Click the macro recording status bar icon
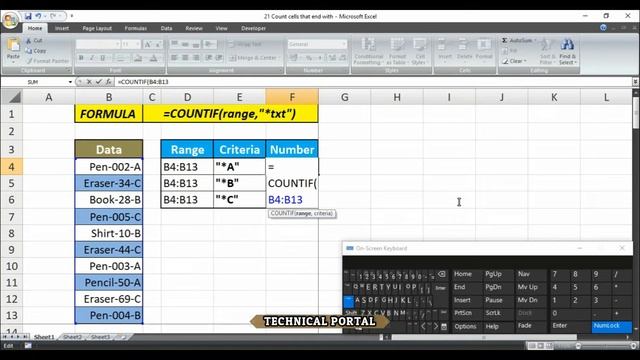Image resolution: width=640 pixels, height=360 pixels. pyautogui.click(x=28, y=346)
